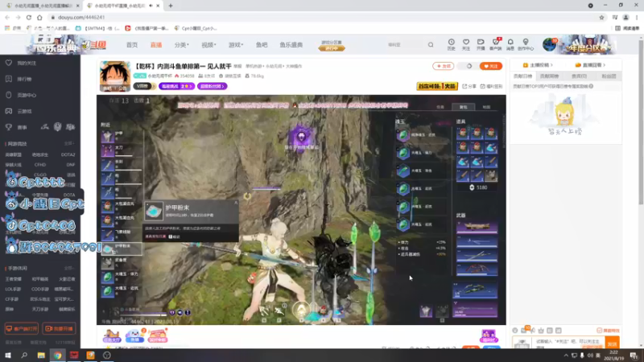
Task: Click the 发送 send button in chat
Action: point(612,344)
